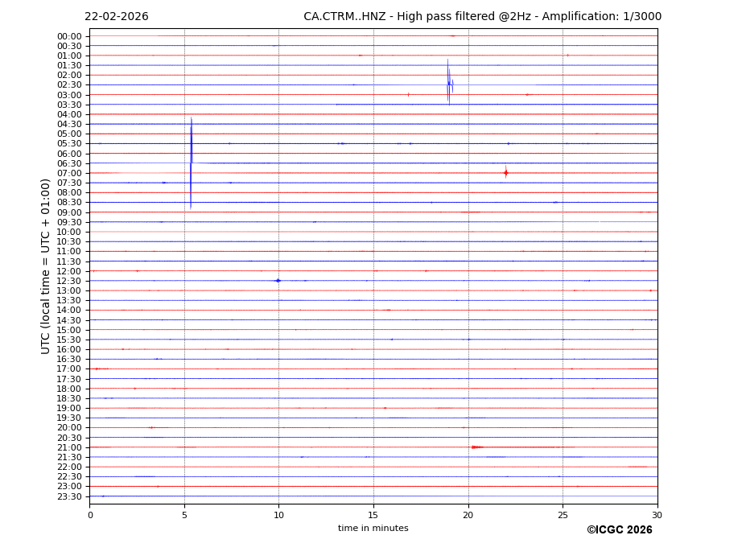Click the 21:00 row label
Screen dimensions: 746x560
point(69,447)
